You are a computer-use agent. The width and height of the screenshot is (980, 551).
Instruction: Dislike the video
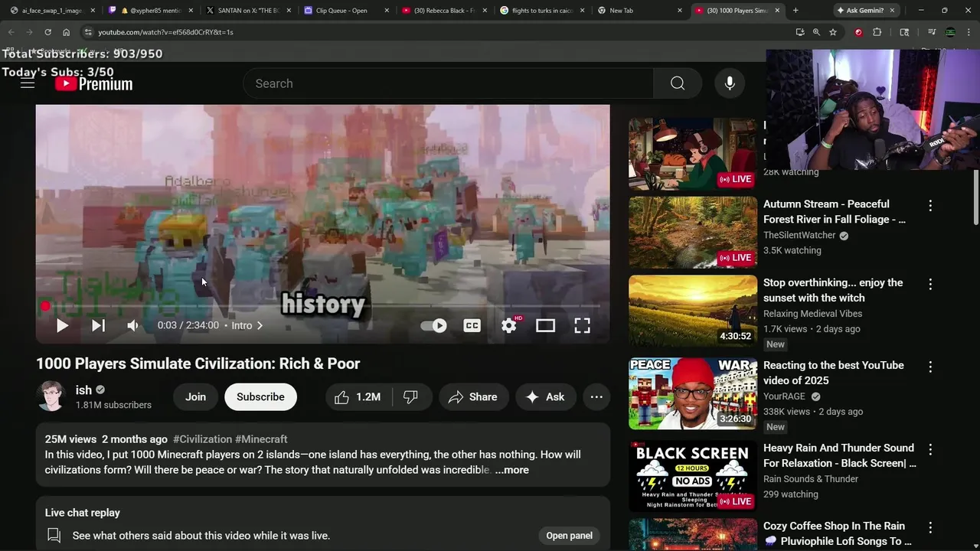411,396
